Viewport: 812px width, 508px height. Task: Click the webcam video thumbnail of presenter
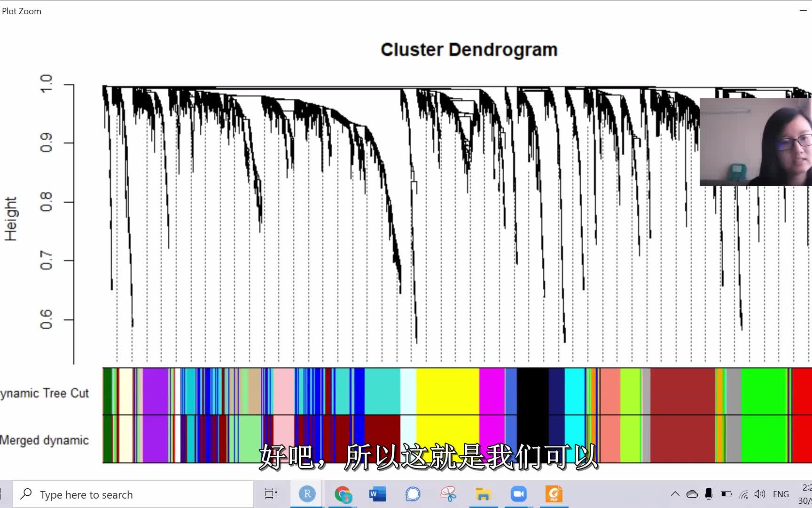(x=756, y=142)
